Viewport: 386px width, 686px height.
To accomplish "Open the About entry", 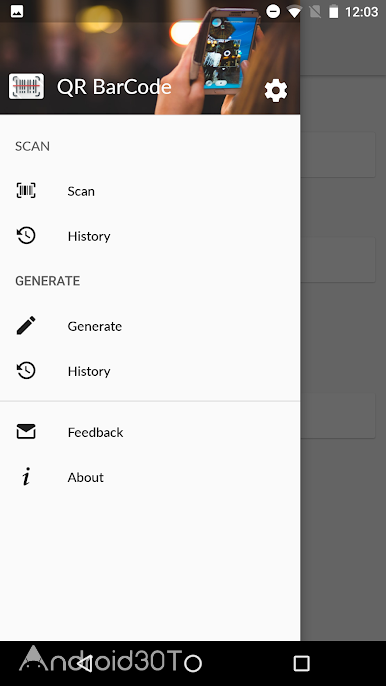I will point(150,477).
